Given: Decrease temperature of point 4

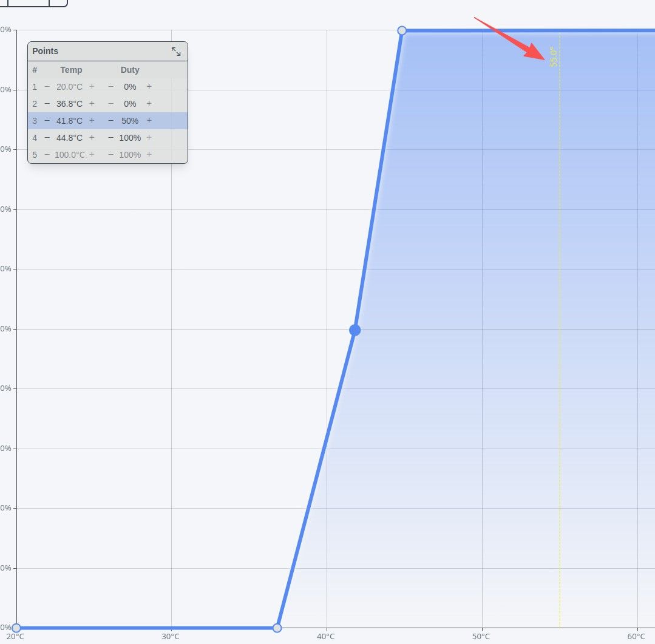Looking at the screenshot, I should point(47,137).
